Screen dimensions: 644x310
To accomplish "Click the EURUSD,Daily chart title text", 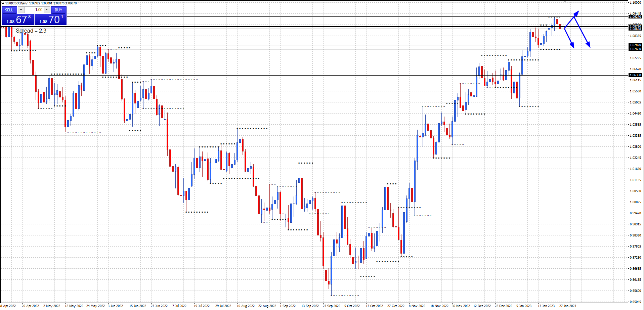I will click(16, 3).
